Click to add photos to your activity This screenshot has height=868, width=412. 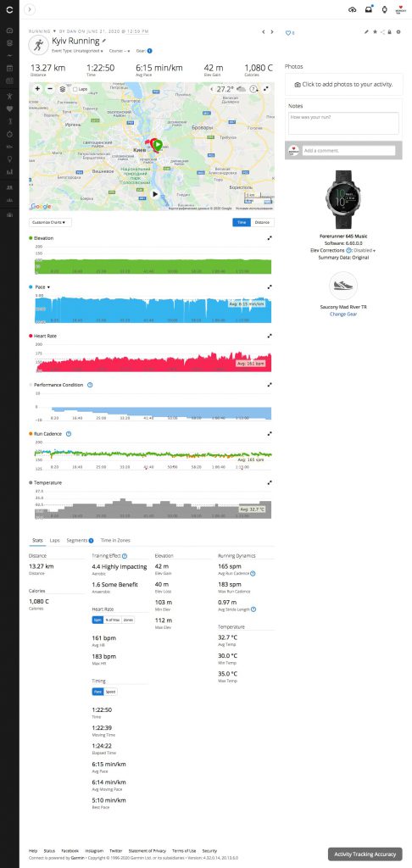point(344,85)
